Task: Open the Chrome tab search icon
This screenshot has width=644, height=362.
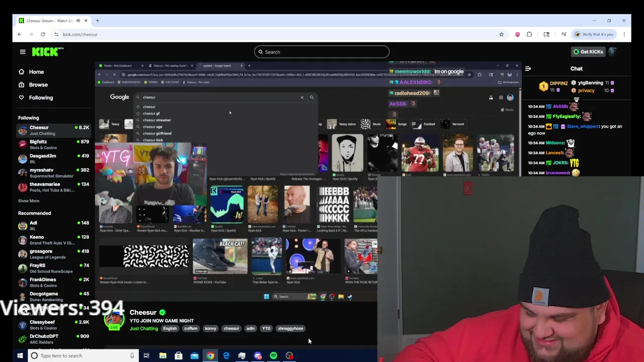Action: point(546,34)
